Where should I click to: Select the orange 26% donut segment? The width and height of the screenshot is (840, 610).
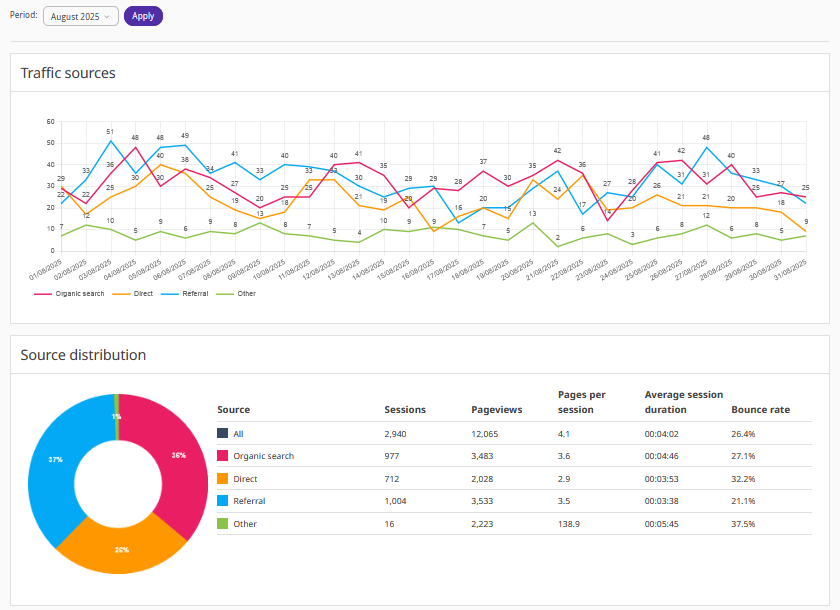[x=122, y=549]
